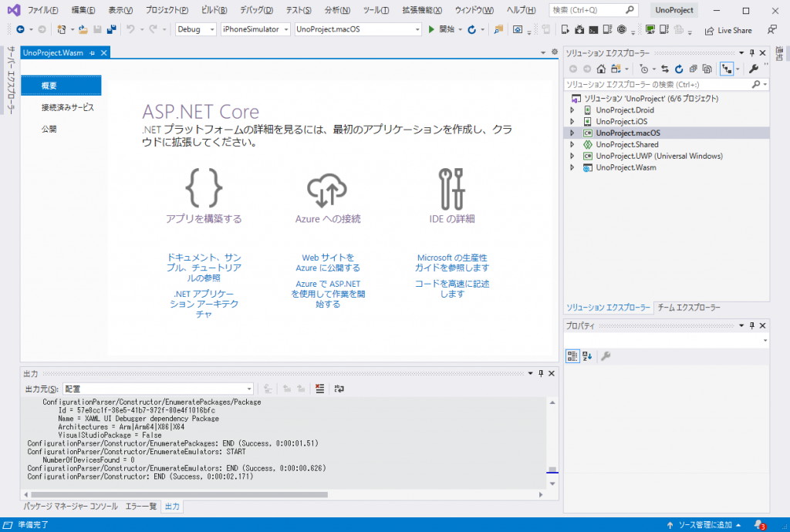Viewport: 790px width, 532px height.
Task: Open the ビルド(B) menu
Action: click(x=214, y=10)
